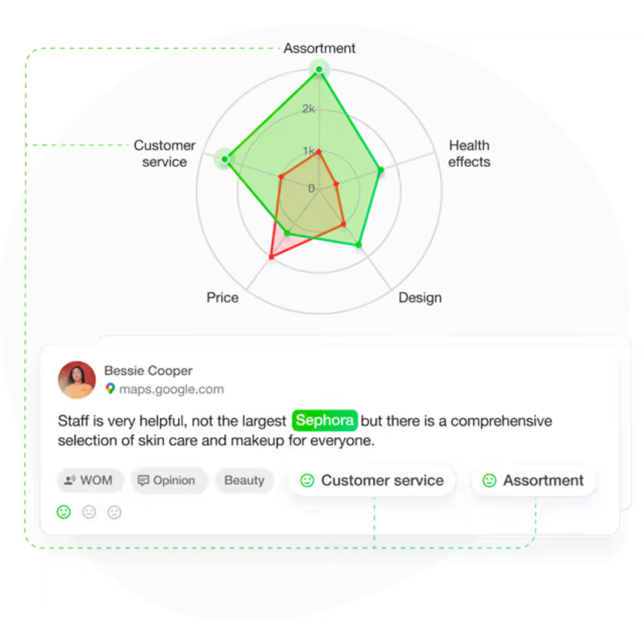Screen dimensions: 644x644
Task: Click the highlighted Sephora brand tag
Action: coord(325,421)
